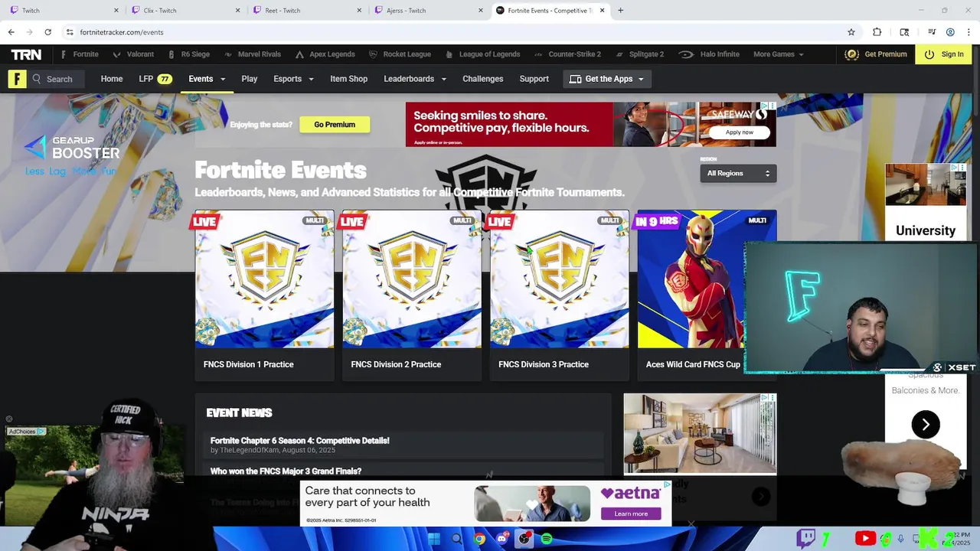The width and height of the screenshot is (980, 551).
Task: Click Learn more on Aetna ad
Action: point(631,514)
